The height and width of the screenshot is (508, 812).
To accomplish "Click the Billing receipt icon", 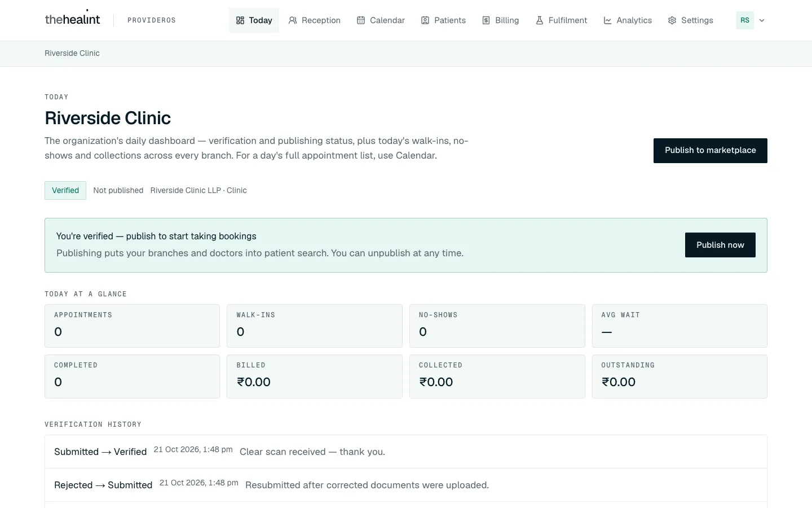I will click(x=486, y=20).
